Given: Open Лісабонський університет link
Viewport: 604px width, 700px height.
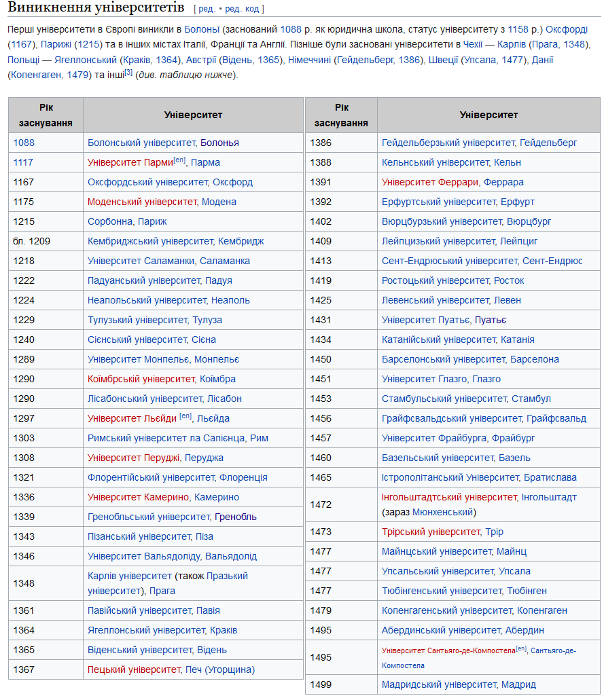Looking at the screenshot, I should point(145,399).
